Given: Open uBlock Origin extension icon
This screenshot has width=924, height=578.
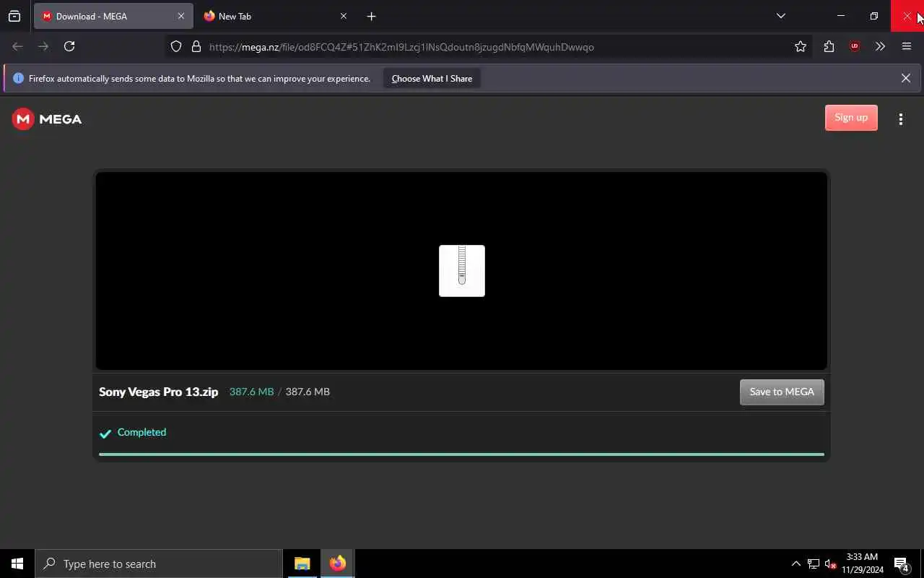Looking at the screenshot, I should tap(855, 46).
